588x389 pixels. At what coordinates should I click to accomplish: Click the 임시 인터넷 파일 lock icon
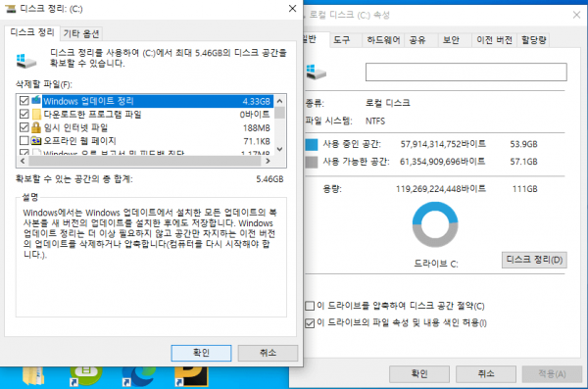click(36, 127)
